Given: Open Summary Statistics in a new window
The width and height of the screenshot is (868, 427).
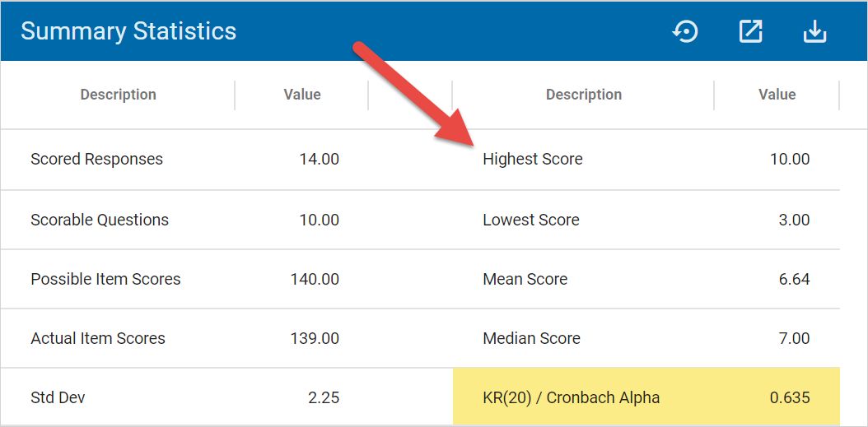Looking at the screenshot, I should coord(750,32).
